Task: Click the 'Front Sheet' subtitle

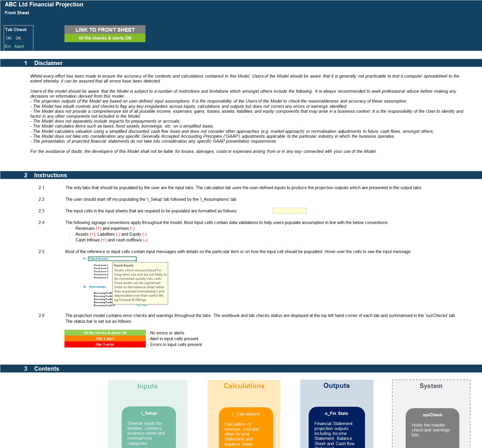Action: [17, 13]
